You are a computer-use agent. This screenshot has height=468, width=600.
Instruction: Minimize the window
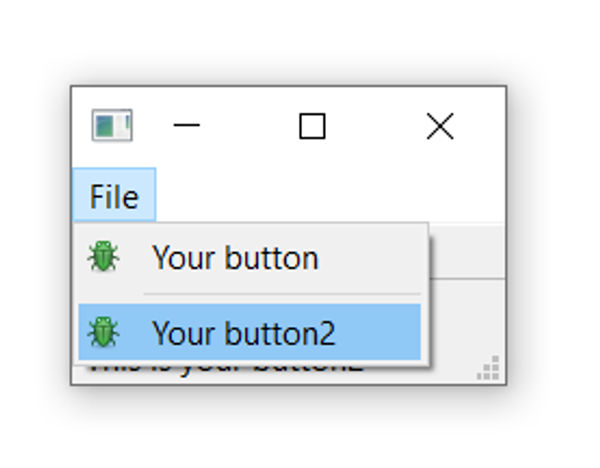click(x=187, y=126)
